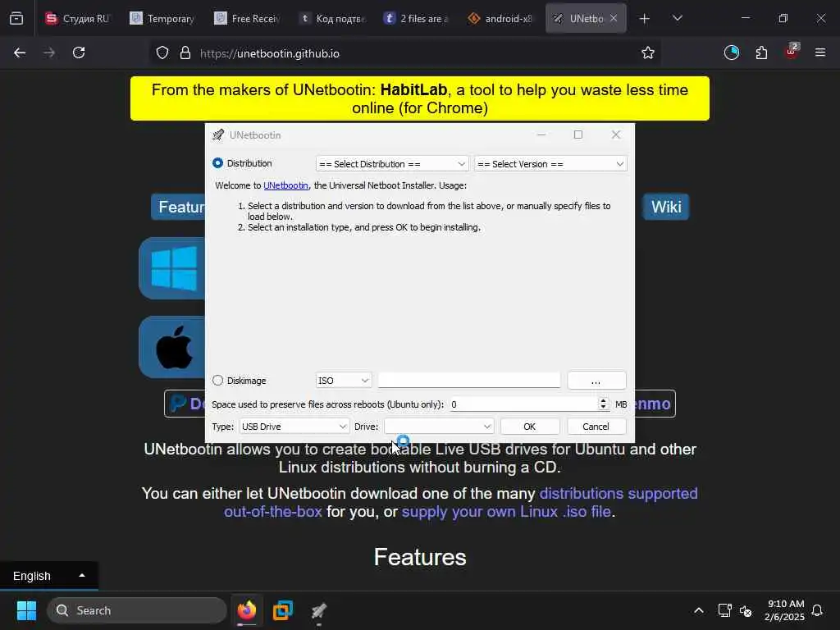Maximize the UNetbootin dialog window
The height and width of the screenshot is (630, 840).
[578, 135]
